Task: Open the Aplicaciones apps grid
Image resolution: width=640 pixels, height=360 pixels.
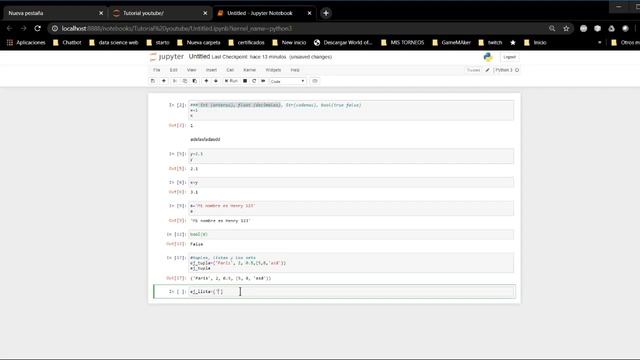Action: coord(26,42)
